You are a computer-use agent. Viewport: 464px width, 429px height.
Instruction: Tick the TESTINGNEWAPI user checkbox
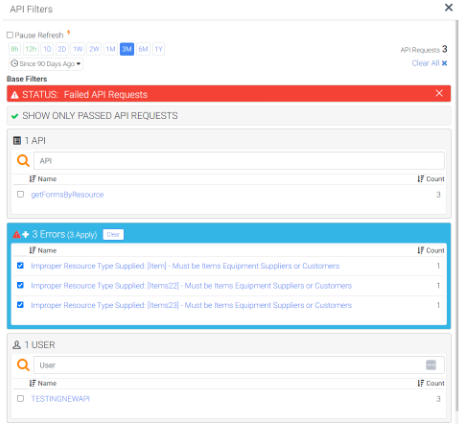[20, 399]
